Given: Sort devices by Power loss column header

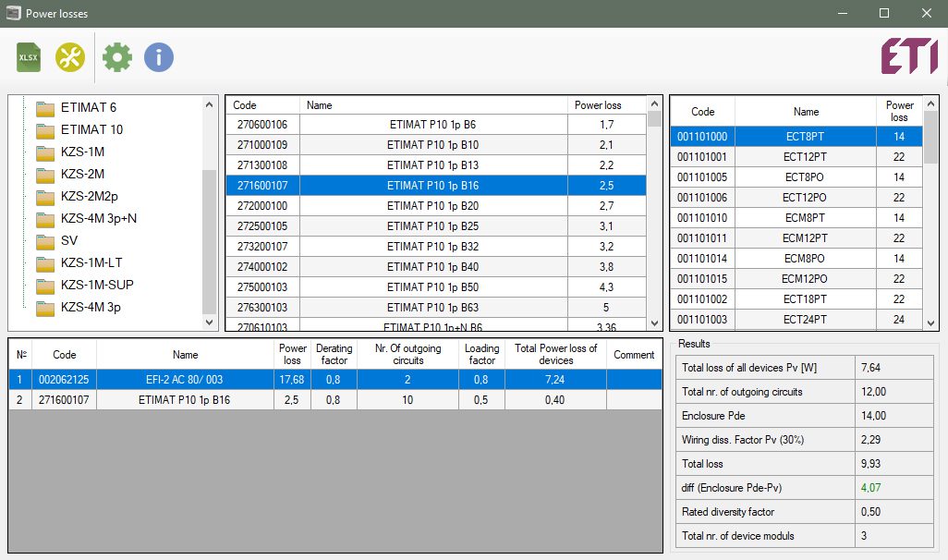Looking at the screenshot, I should pos(599,105).
